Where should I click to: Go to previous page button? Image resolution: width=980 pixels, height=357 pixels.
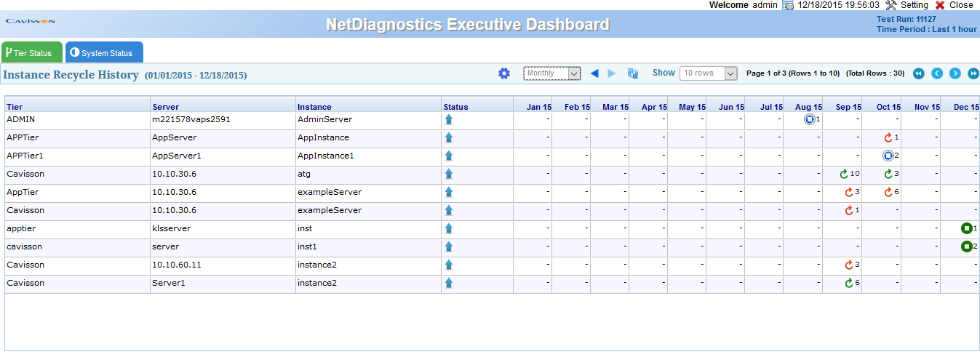click(937, 73)
